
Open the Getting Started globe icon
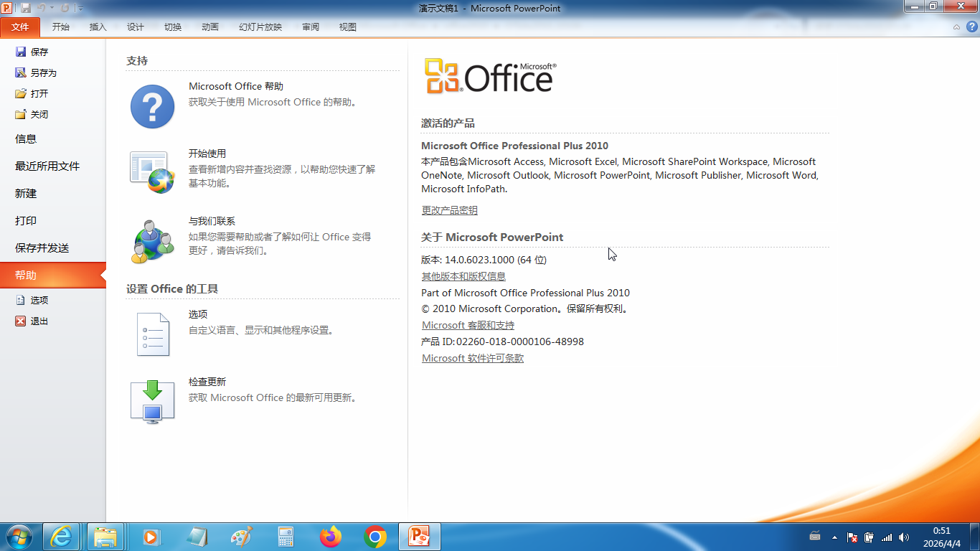(152, 171)
